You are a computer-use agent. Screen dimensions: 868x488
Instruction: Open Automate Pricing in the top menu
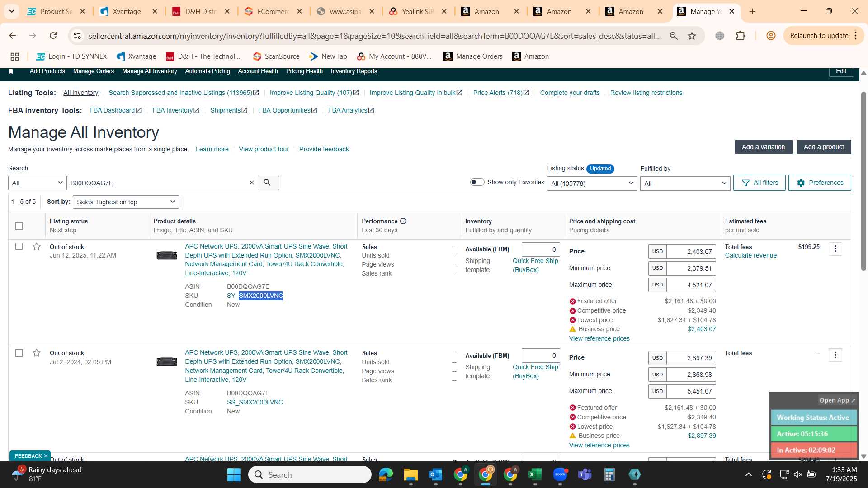point(208,71)
